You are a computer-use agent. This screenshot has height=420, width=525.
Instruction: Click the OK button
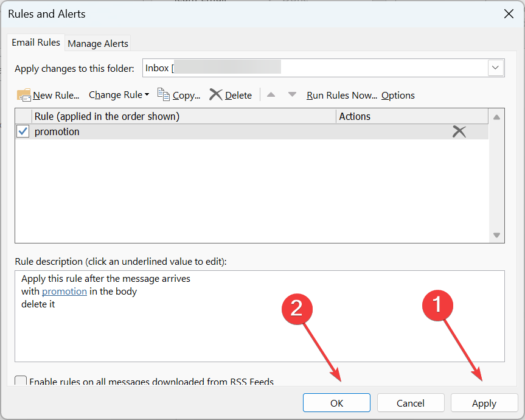(336, 403)
